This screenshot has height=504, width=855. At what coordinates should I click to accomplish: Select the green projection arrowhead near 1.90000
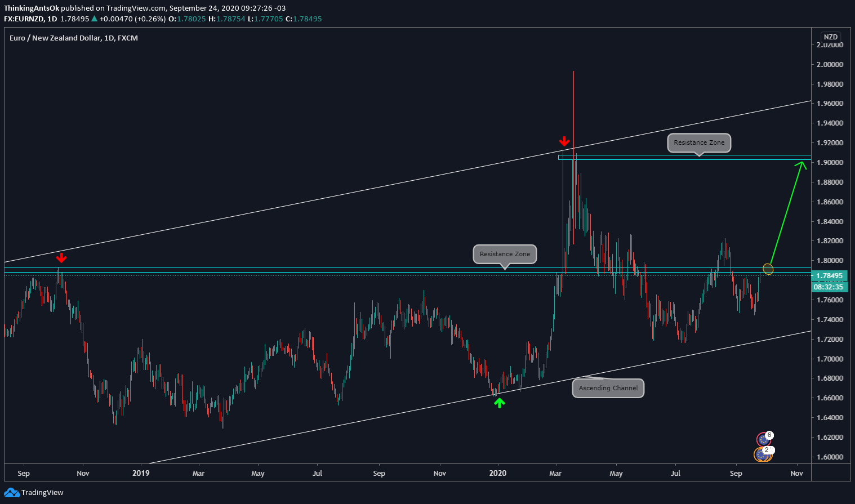[801, 165]
